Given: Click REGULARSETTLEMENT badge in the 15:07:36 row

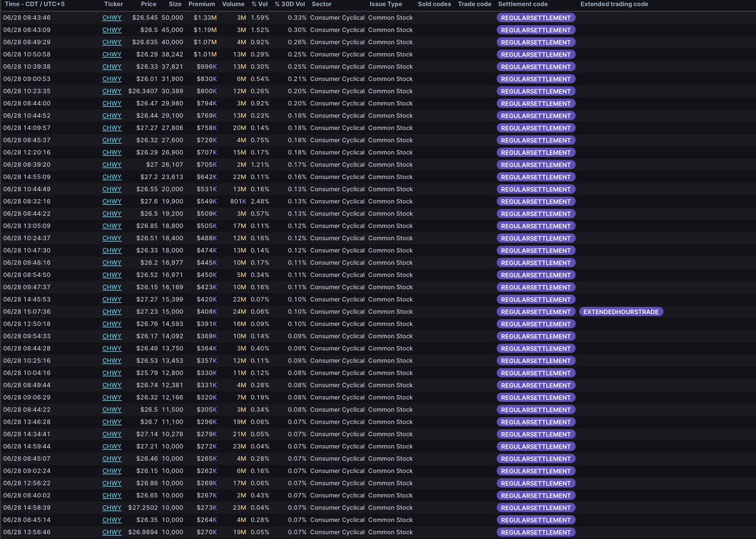Looking at the screenshot, I should 536,312.
